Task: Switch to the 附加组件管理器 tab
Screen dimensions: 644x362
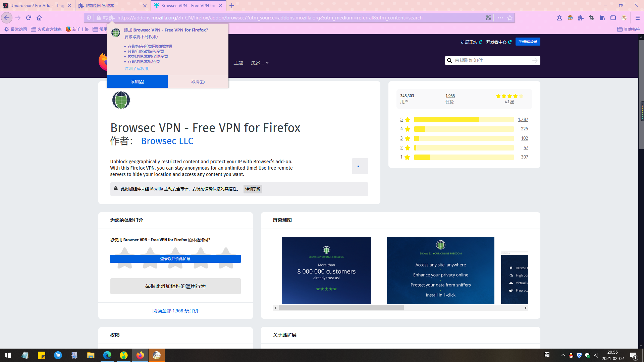Action: (112, 5)
